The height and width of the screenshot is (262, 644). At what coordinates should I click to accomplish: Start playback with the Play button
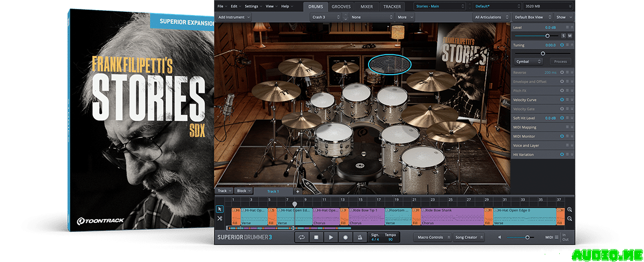331,237
